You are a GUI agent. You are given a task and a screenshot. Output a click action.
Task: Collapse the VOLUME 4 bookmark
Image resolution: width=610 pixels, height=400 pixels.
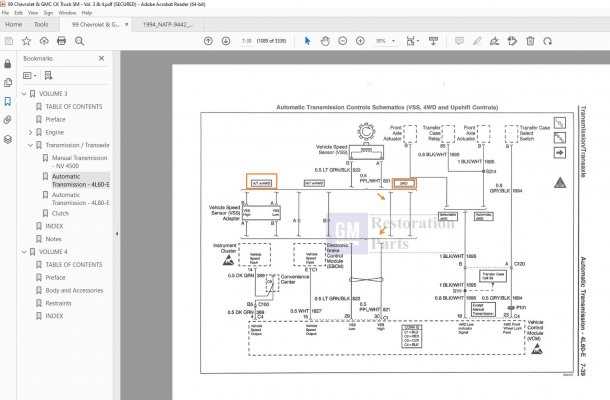[x=24, y=252]
